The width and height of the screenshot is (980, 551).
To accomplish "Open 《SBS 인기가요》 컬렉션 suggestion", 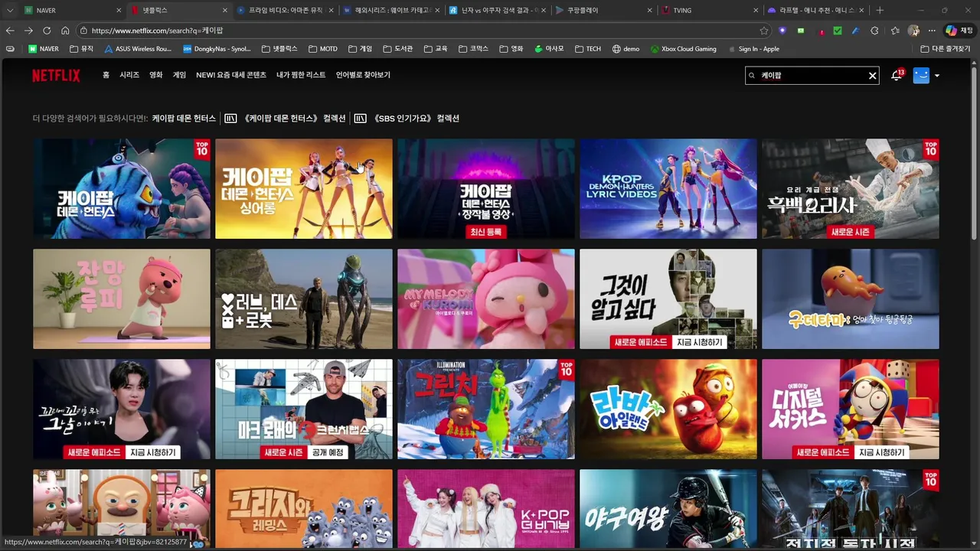I will coord(407,119).
